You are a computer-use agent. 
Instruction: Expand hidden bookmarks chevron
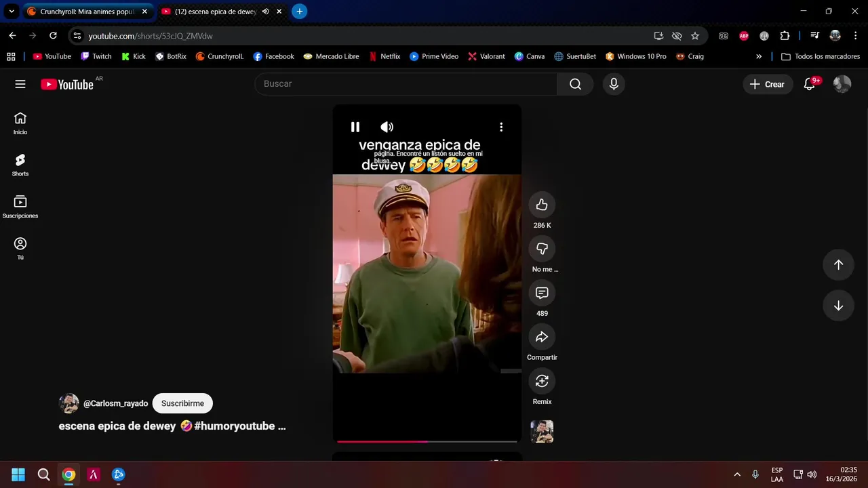pyautogui.click(x=758, y=56)
